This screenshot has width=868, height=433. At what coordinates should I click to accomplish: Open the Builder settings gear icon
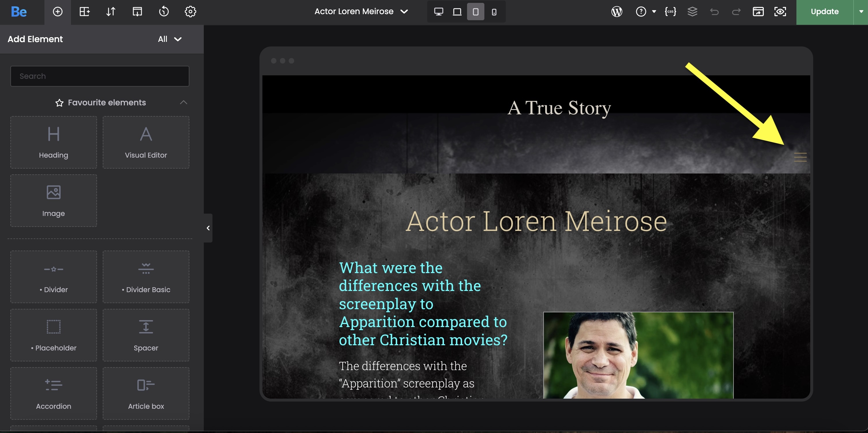(x=191, y=12)
